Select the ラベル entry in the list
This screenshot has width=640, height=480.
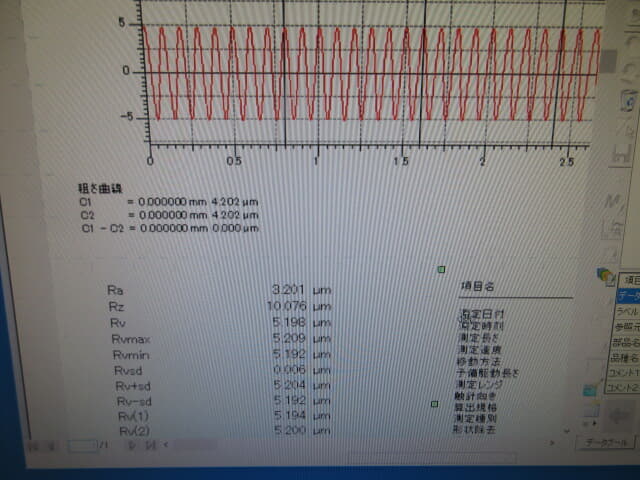tap(628, 311)
